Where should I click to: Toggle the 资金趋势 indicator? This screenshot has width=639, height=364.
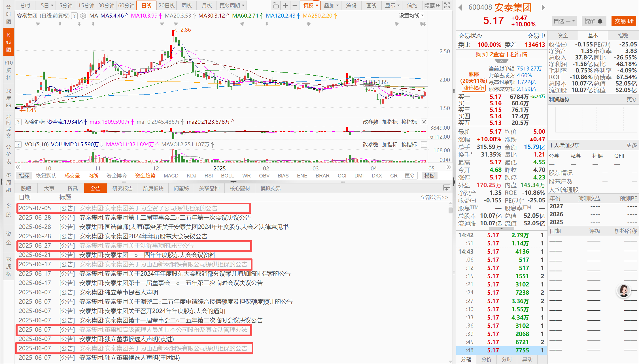[145, 176]
